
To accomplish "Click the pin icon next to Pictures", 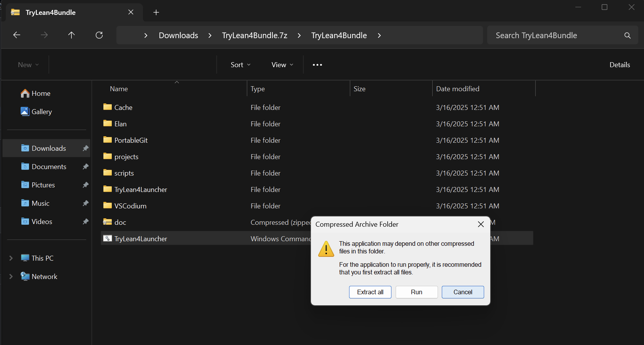I will coord(85,185).
